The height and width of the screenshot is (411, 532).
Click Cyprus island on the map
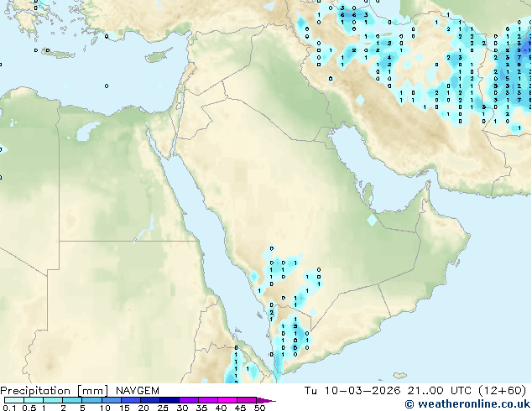click(159, 56)
